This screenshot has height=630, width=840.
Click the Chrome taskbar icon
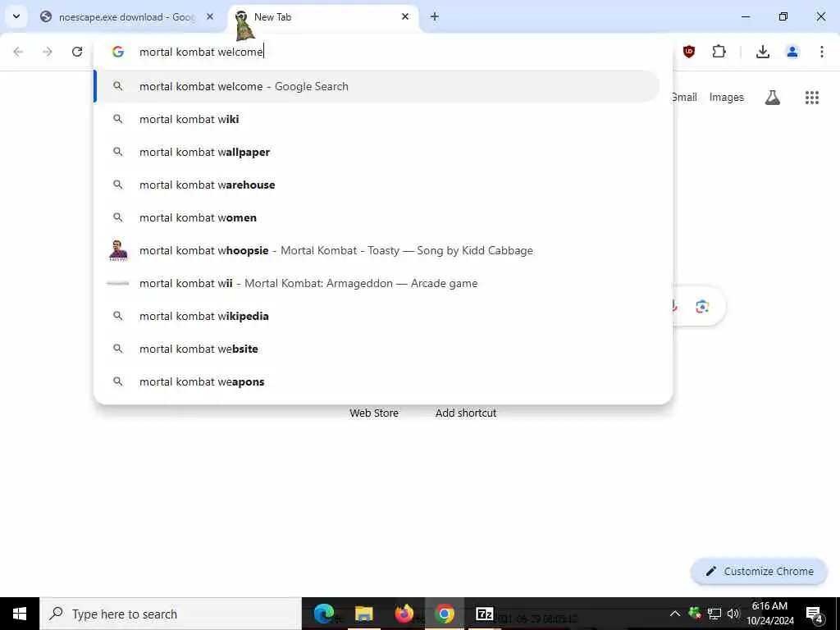point(444,614)
